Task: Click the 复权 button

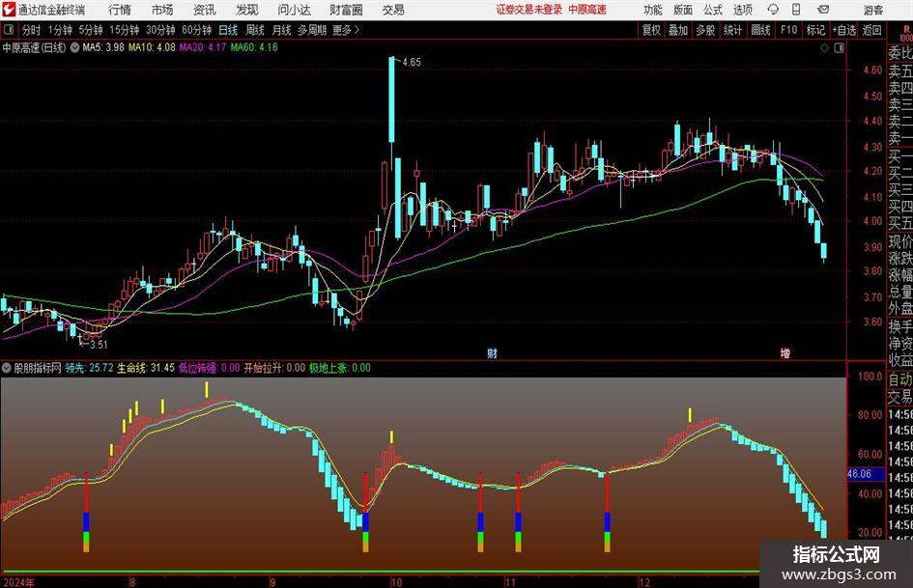Action: pos(651,30)
